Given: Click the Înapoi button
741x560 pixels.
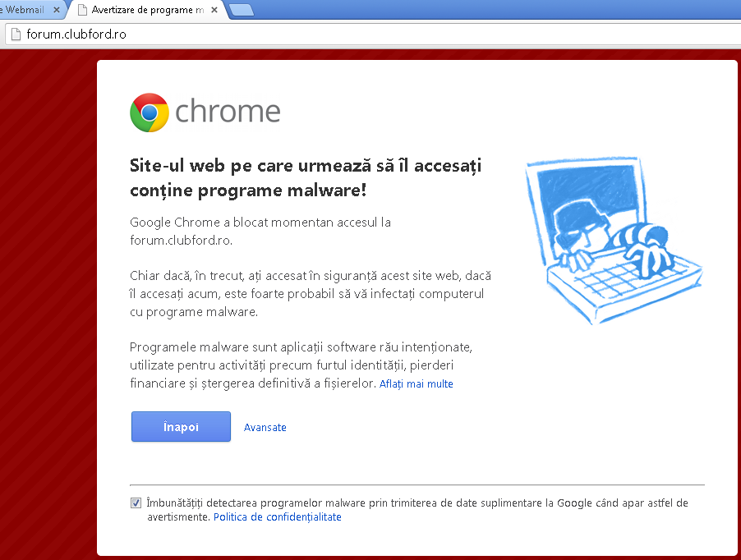Looking at the screenshot, I should (181, 426).
